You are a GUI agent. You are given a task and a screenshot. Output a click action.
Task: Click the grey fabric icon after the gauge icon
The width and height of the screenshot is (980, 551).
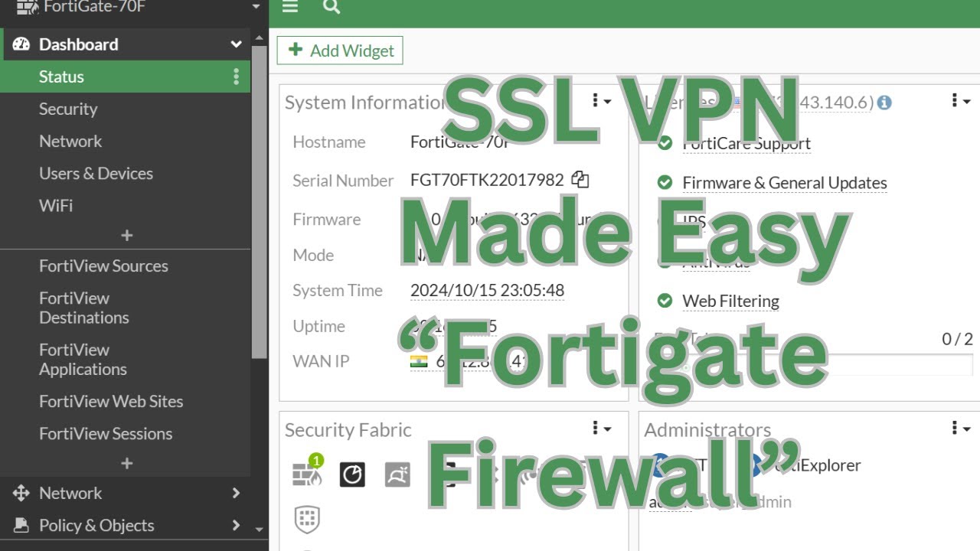tap(397, 474)
